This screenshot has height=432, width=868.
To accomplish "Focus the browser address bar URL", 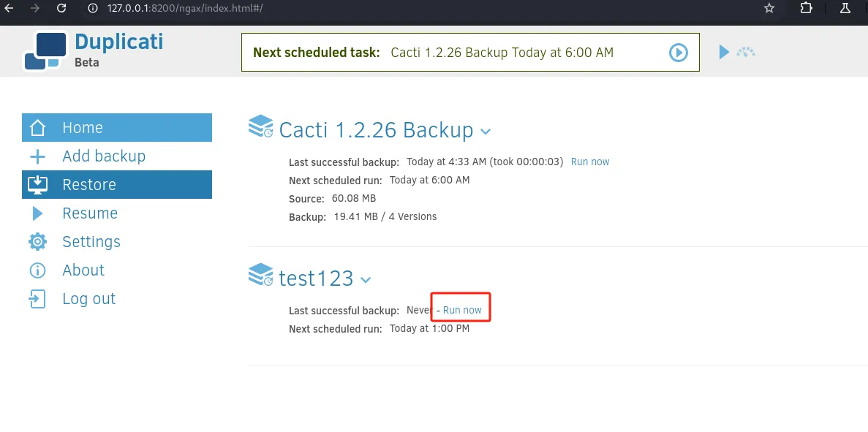I will coord(185,8).
